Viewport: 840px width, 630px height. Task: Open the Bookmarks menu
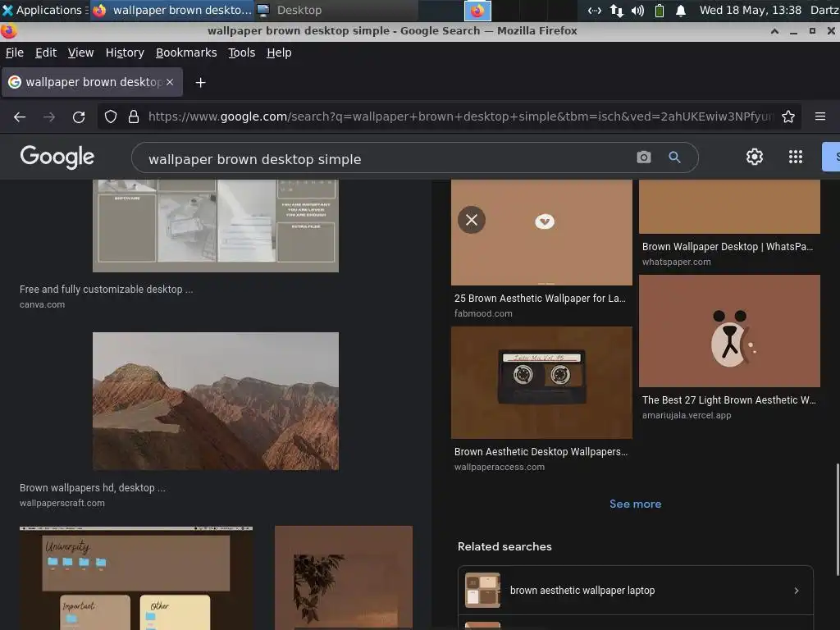point(186,52)
